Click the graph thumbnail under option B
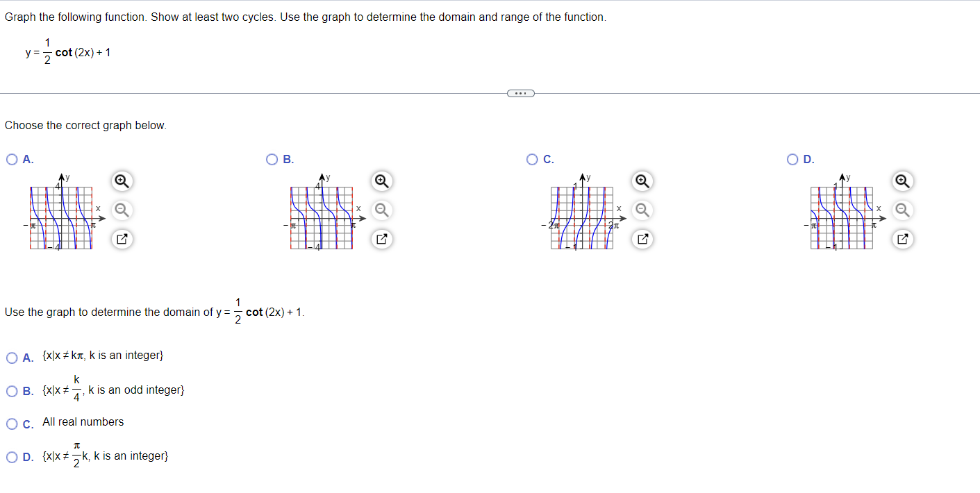Screen dimensions: 980x493 coord(321,217)
